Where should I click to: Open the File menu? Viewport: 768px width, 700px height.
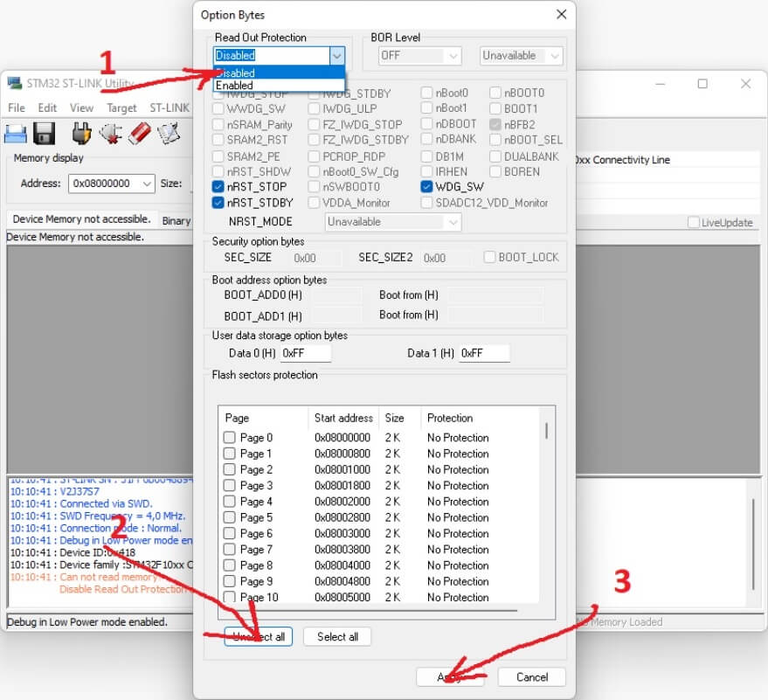tap(16, 107)
